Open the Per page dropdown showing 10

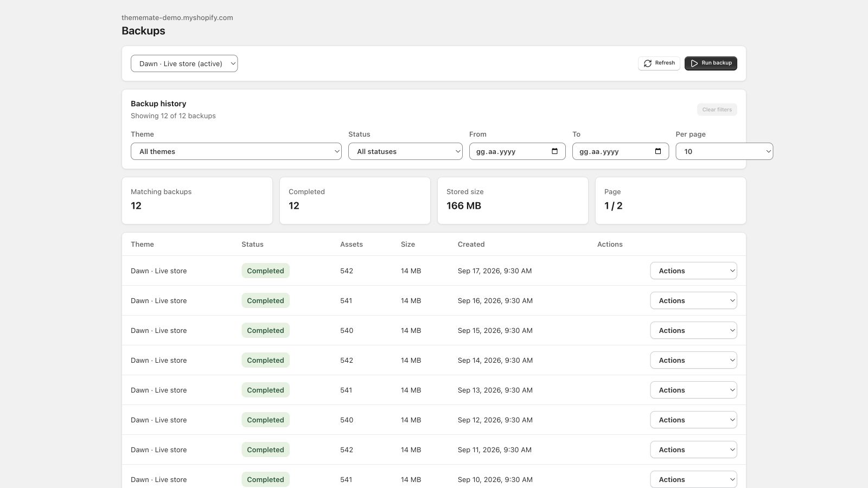(724, 151)
